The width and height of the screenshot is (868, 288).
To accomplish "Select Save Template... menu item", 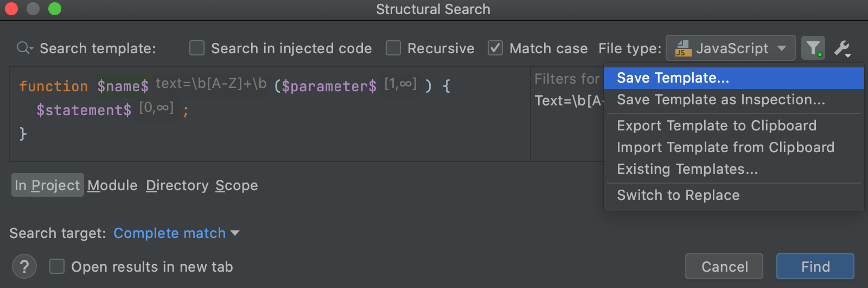I will (673, 78).
